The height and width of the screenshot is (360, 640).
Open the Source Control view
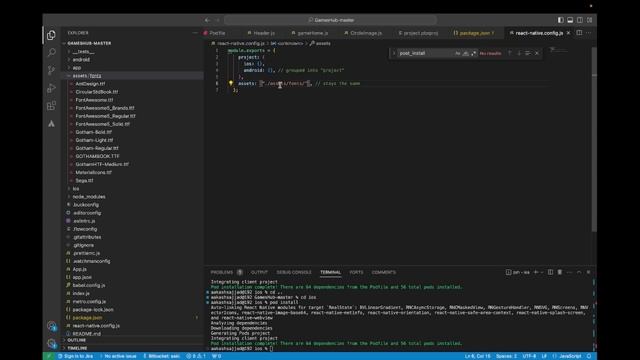point(51,70)
